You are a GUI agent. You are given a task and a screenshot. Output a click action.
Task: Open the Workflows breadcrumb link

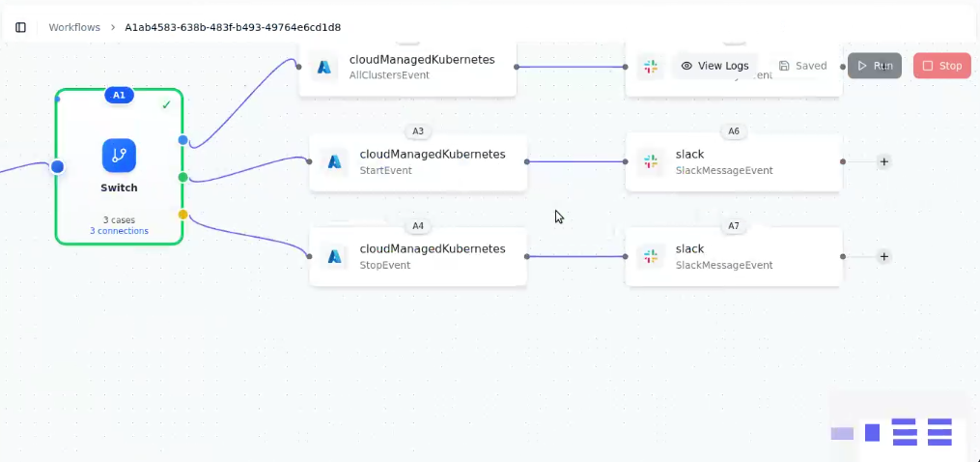click(74, 27)
